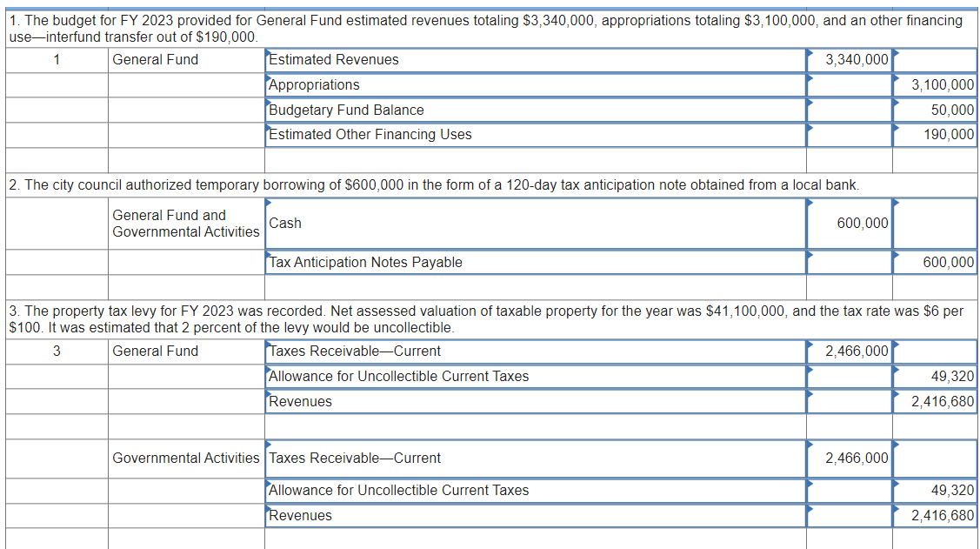Edit the 600,000 Cash debit amount

(848, 223)
